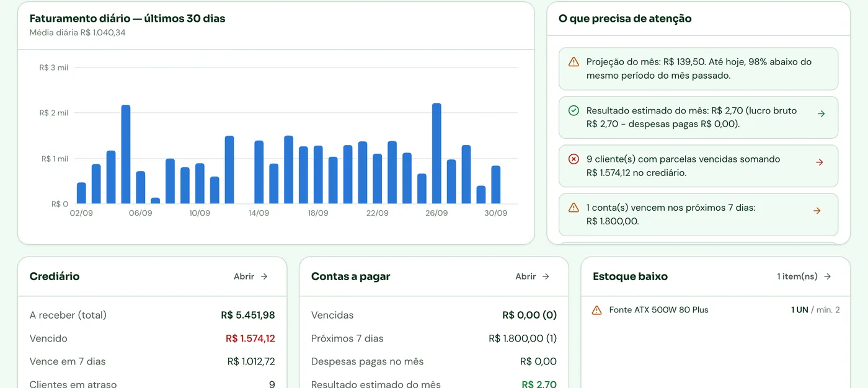The image size is (868, 388).
Task: Click the Vencidas R$ 0,00 (0) value
Action: coord(529,315)
